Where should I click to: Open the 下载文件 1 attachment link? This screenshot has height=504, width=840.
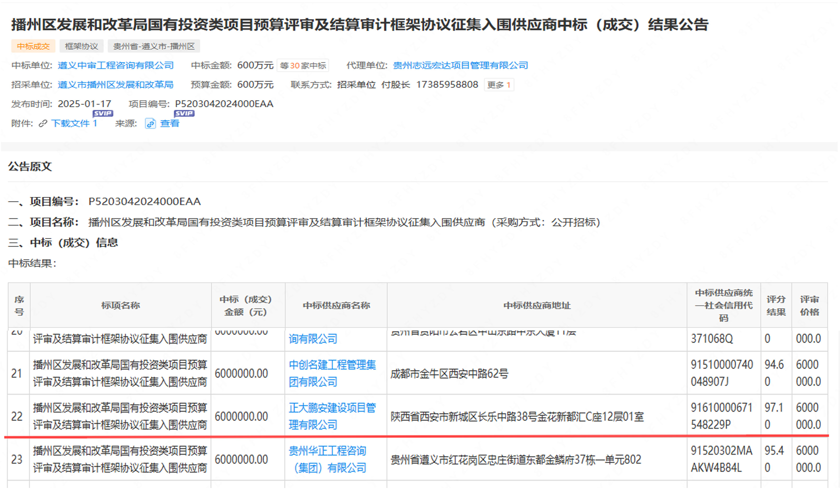click(x=74, y=124)
